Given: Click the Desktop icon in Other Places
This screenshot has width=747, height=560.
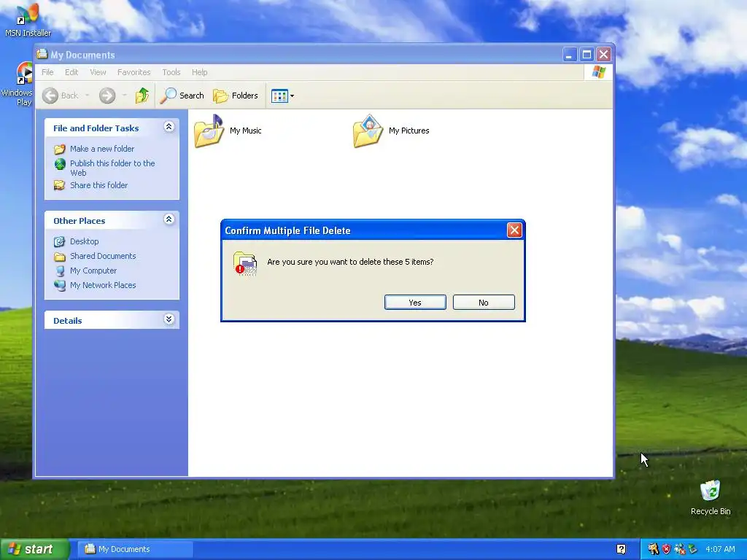Looking at the screenshot, I should tap(60, 241).
